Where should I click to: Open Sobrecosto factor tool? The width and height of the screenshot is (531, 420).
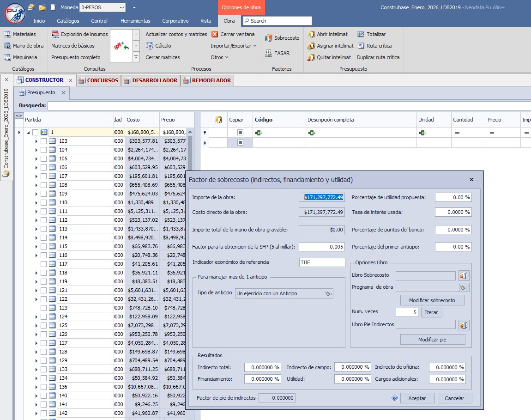pos(283,38)
